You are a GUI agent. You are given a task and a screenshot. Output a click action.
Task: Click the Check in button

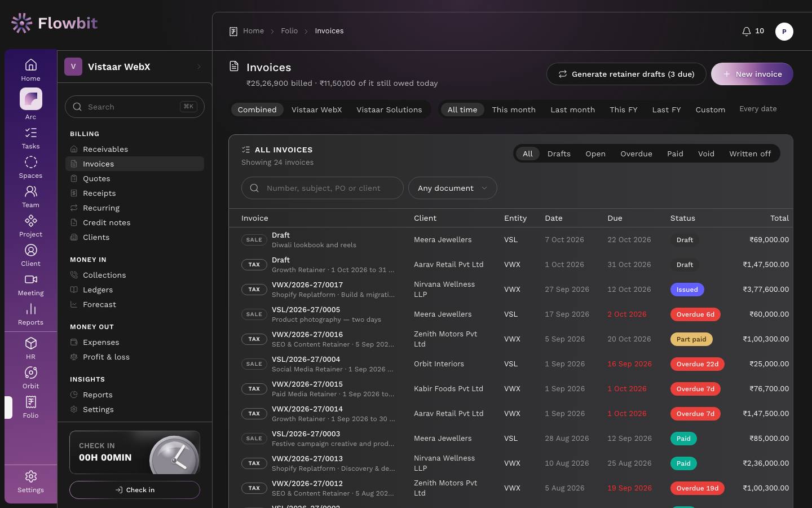point(135,490)
